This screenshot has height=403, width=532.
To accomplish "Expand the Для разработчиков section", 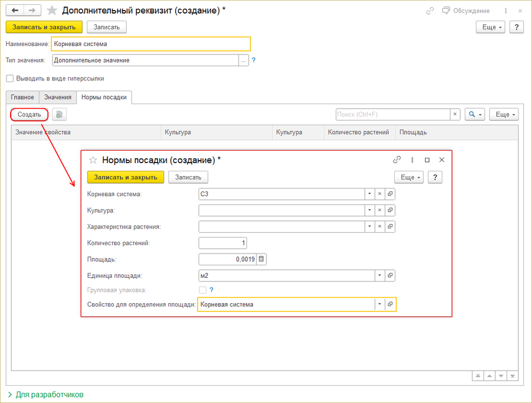I will pos(46,395).
